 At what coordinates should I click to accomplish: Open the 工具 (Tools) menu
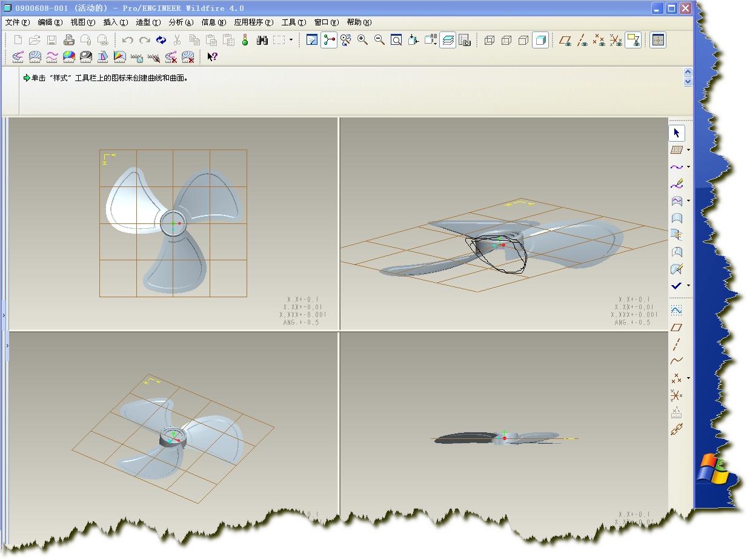point(294,22)
